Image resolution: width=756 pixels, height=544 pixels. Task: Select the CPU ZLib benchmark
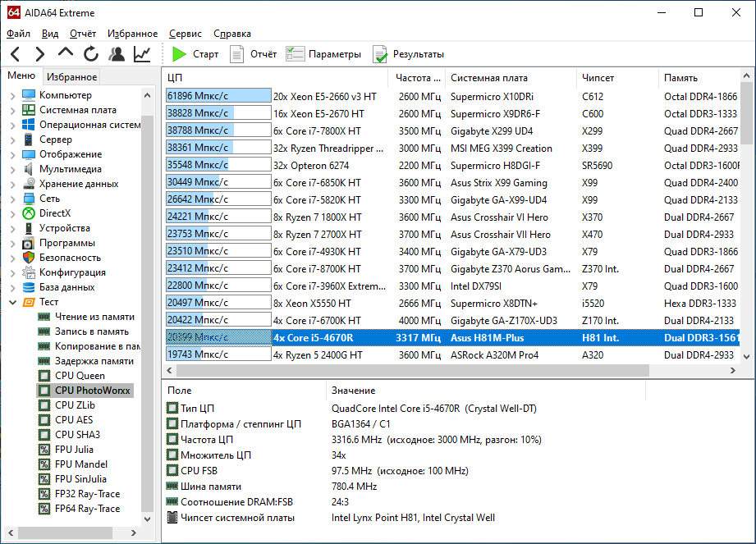point(75,405)
